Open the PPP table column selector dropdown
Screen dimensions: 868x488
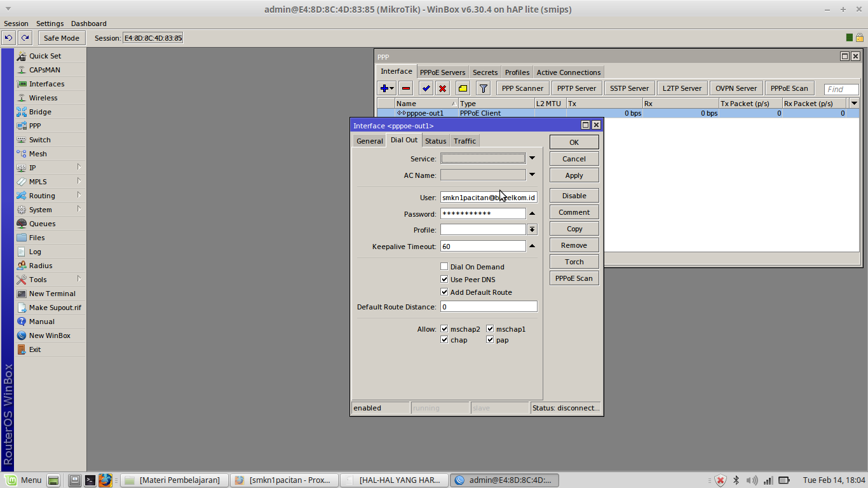pos(854,103)
